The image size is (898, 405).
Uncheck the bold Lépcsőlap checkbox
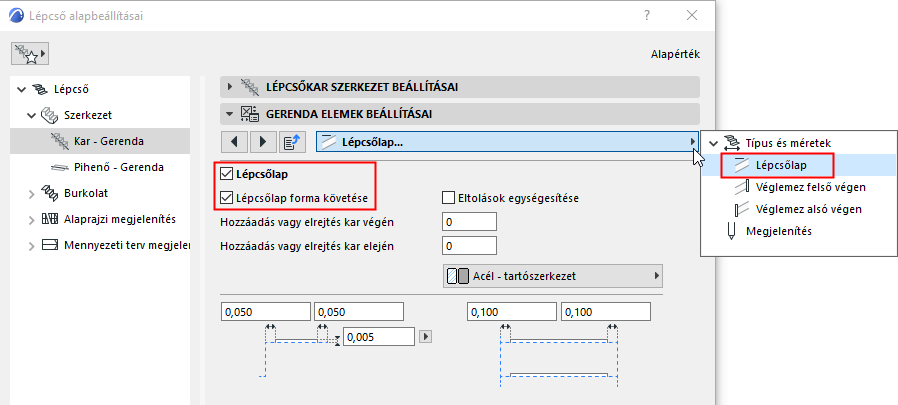click(226, 172)
